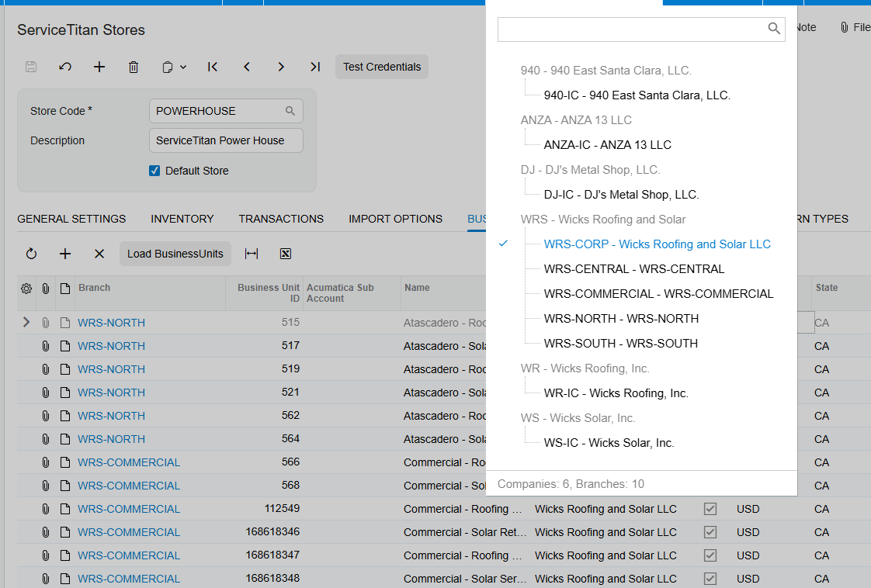The height and width of the screenshot is (588, 871).
Task: Go to the first record
Action: (x=213, y=67)
